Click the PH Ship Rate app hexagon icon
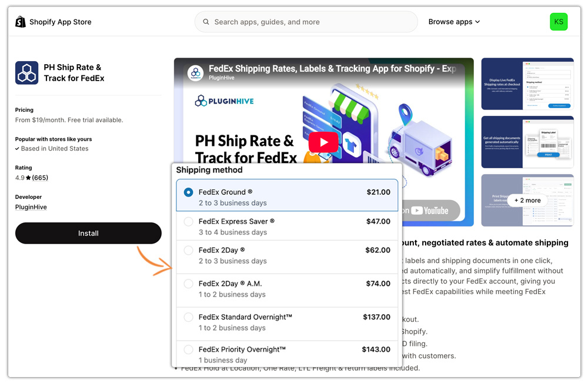 26,73
